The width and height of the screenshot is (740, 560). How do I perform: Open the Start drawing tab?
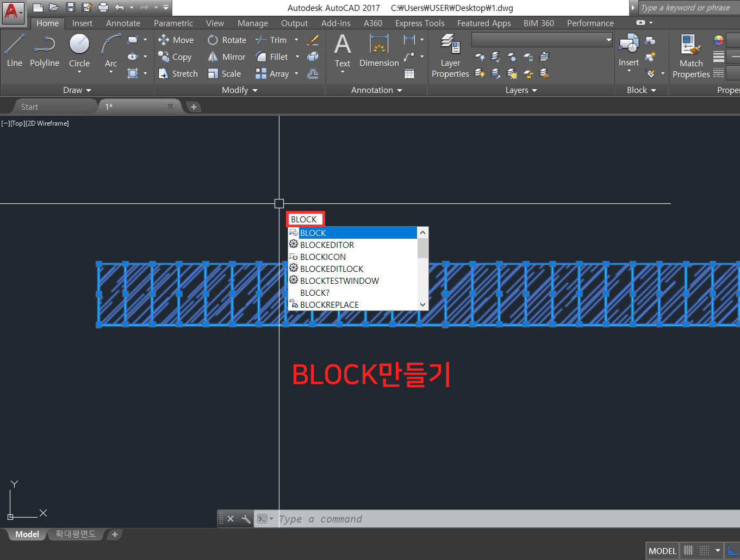pos(29,107)
